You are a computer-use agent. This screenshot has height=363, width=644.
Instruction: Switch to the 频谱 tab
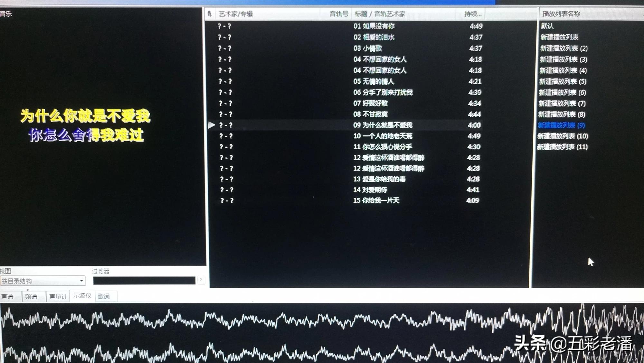coord(31,296)
